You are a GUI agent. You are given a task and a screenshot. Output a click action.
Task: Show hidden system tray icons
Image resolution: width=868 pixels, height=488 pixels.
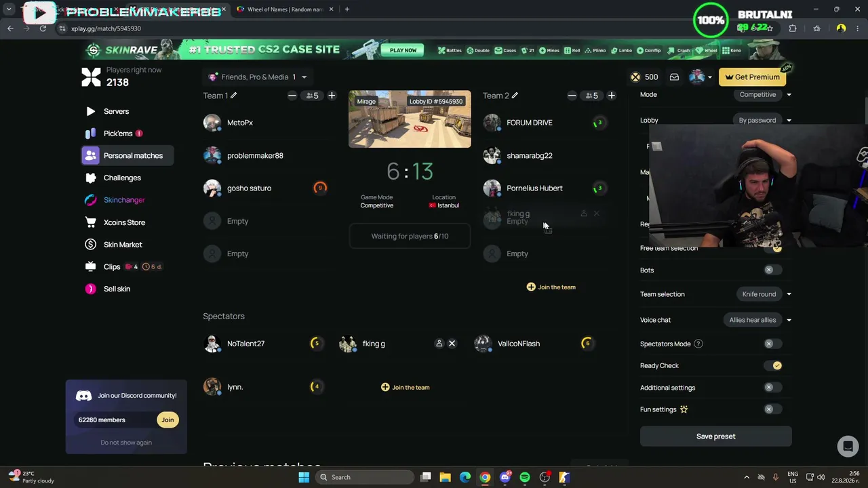click(747, 477)
